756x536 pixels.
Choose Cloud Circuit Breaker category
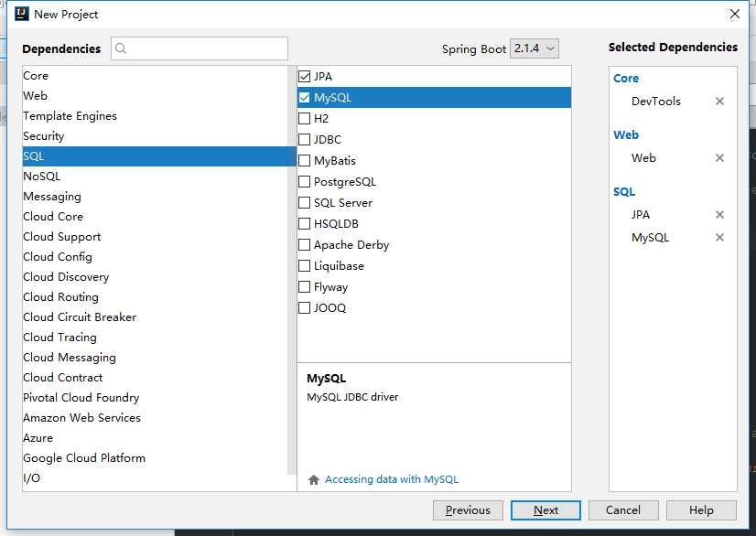[x=156, y=317]
